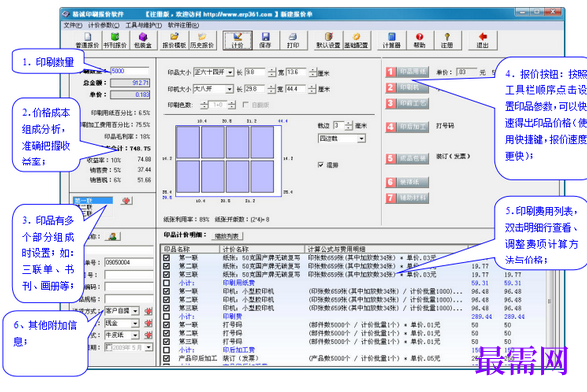This screenshot has height=392, width=587.
Task: Uncheck the 装订（发票）row checkbox
Action: click(x=166, y=358)
